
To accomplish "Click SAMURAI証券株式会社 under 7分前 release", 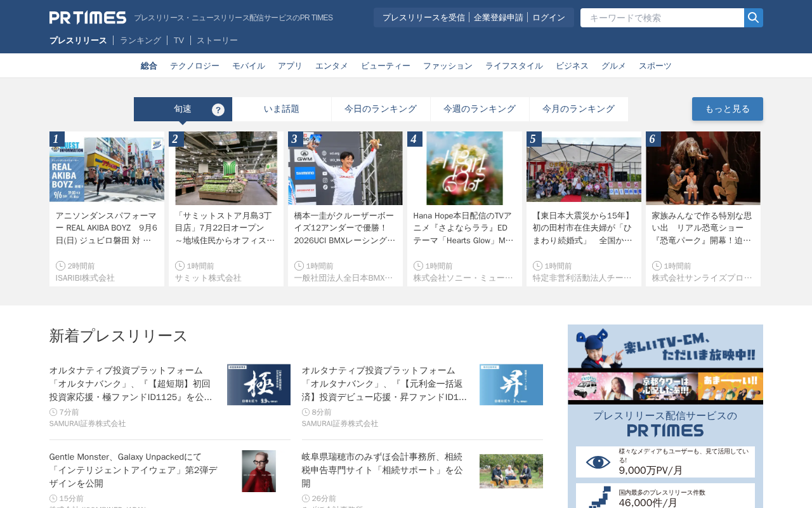I will 88,424.
